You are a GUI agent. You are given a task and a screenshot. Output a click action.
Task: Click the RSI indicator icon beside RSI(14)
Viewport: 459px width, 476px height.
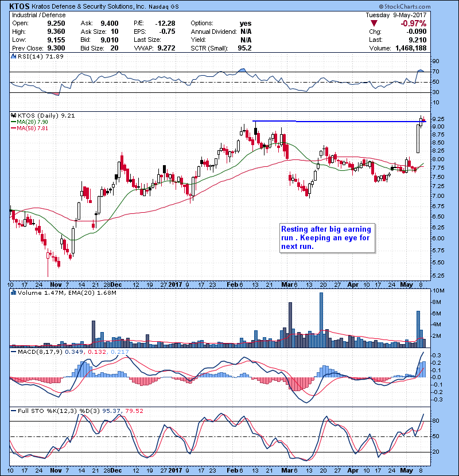click(13, 56)
